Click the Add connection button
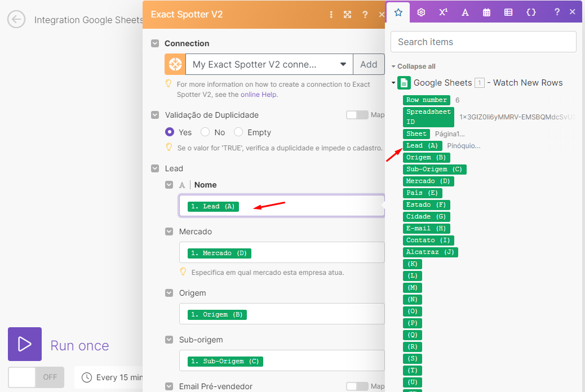This screenshot has height=392, width=585. click(x=368, y=64)
